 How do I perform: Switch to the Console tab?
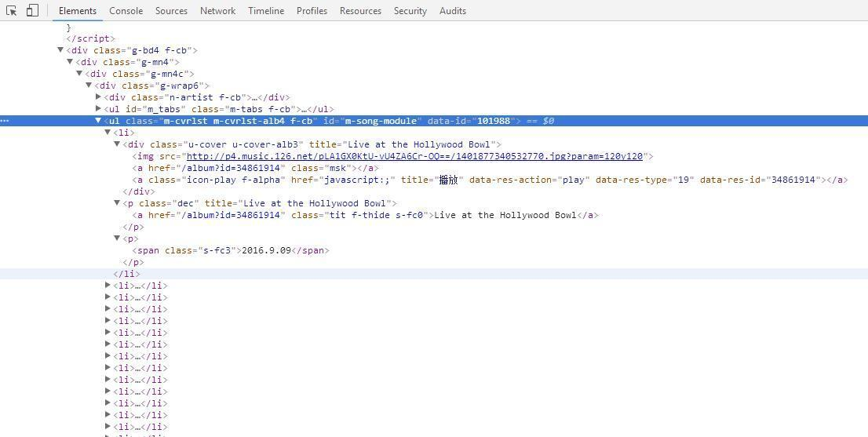[x=126, y=10]
